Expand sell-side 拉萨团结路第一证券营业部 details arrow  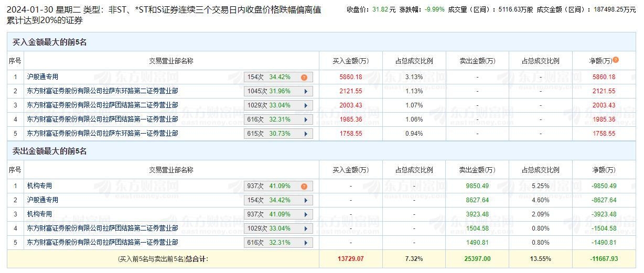(x=306, y=243)
